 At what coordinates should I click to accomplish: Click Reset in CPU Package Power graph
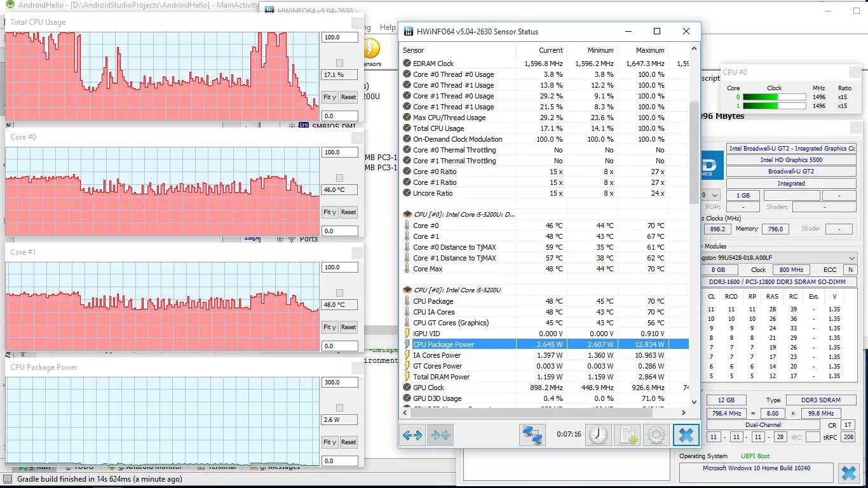click(x=348, y=442)
